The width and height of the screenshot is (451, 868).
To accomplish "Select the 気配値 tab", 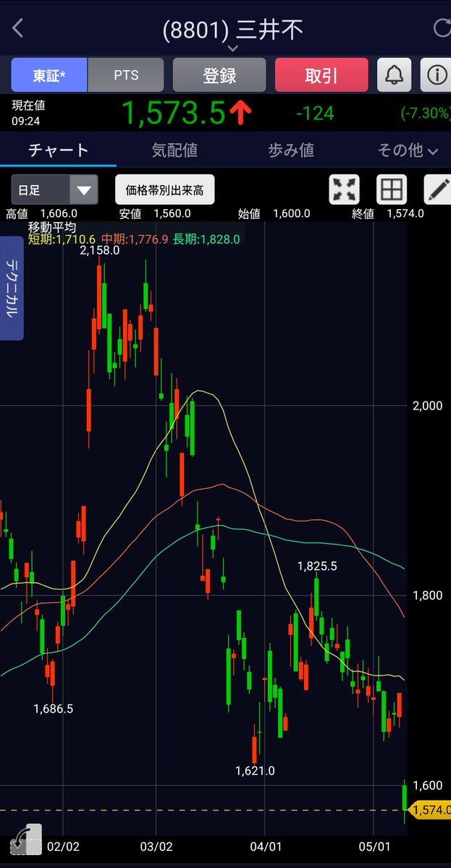I will pyautogui.click(x=174, y=150).
